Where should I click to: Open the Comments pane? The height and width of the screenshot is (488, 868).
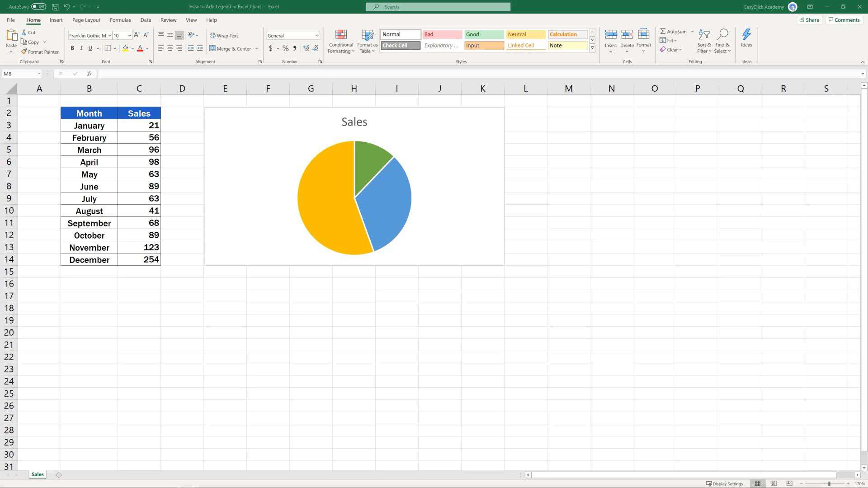(844, 20)
